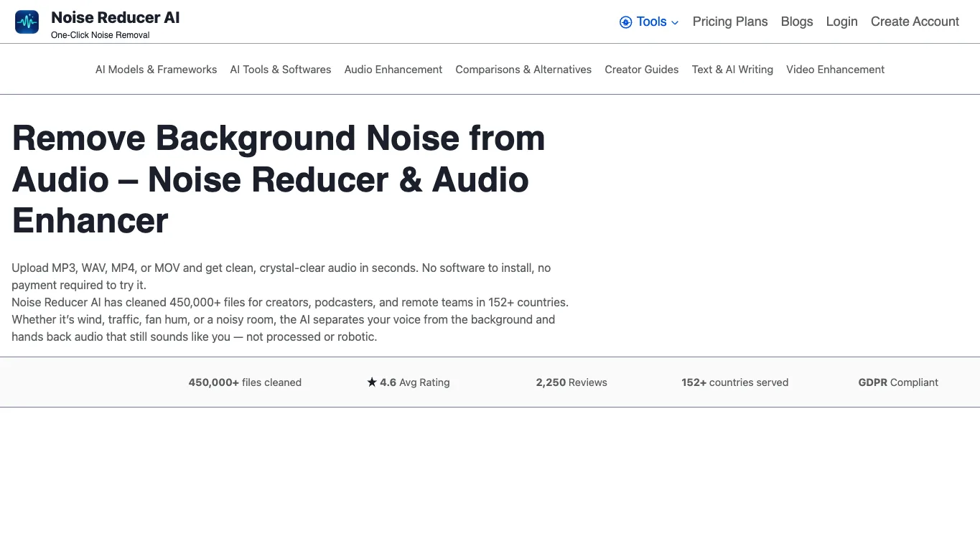This screenshot has height=551, width=980.
Task: Click the Noise Reducer AI site title
Action: [x=116, y=18]
